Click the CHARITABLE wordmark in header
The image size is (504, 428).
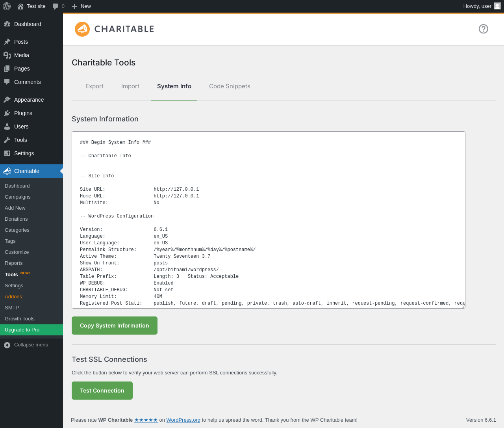[124, 29]
